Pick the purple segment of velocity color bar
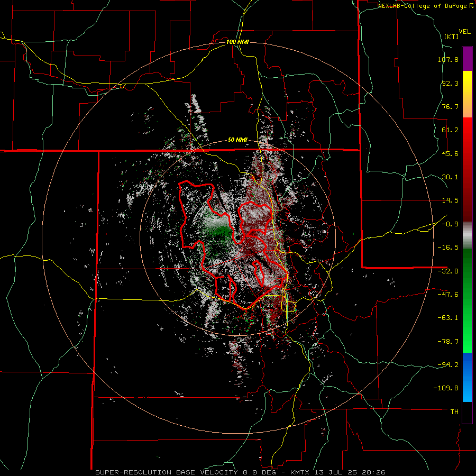Image resolution: width=476 pixels, height=476 pixels. (x=467, y=59)
